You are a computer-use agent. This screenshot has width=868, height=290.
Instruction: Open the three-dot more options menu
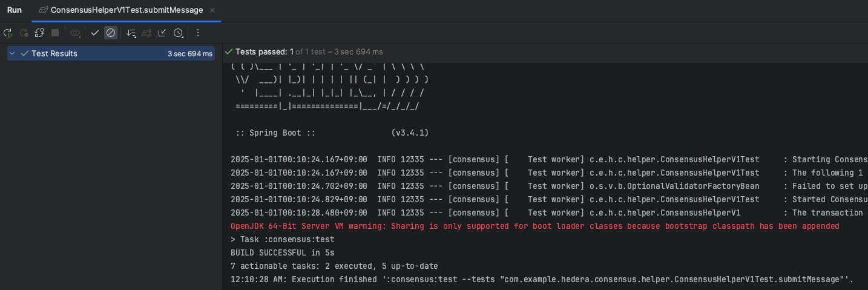tap(197, 33)
